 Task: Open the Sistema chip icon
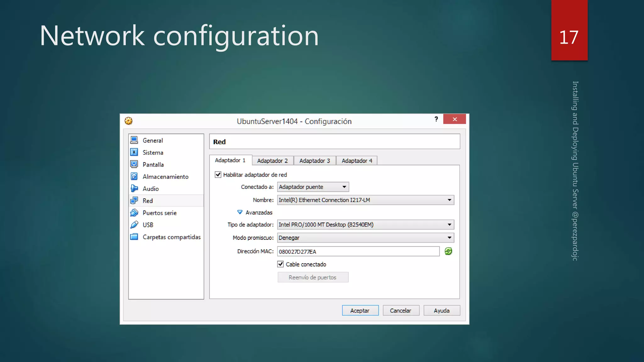tap(134, 152)
